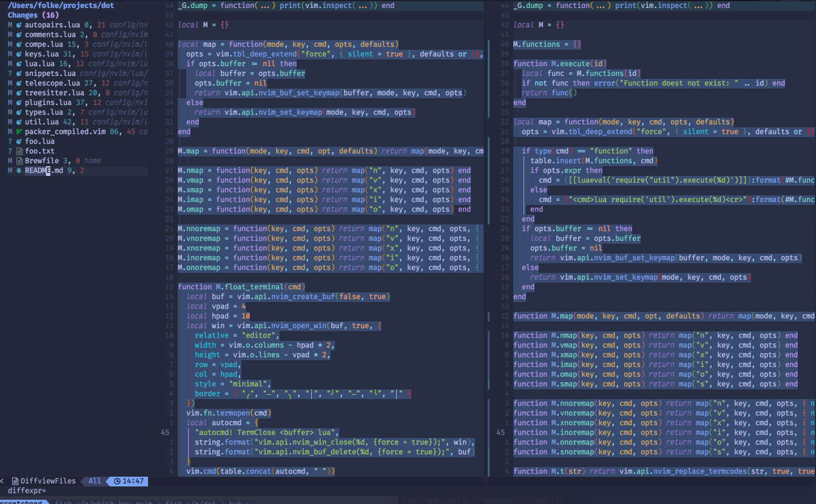
Task: Click the document icon beside foo.txt
Action: click(19, 151)
